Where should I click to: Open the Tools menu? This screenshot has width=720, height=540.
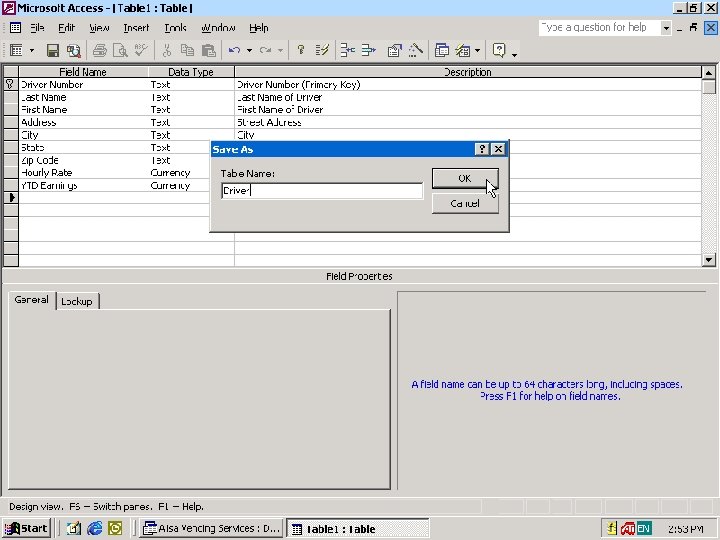(175, 28)
